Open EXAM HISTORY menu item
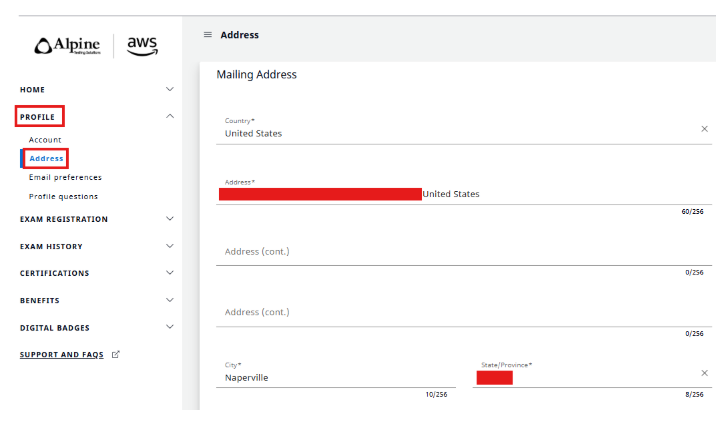Screen dimensions: 716x423 [x=51, y=247]
